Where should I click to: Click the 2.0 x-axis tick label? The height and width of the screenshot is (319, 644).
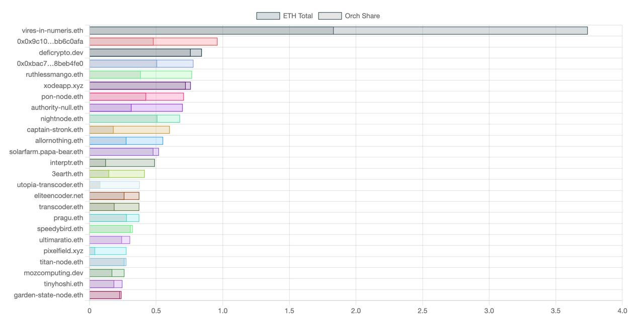tap(356, 311)
